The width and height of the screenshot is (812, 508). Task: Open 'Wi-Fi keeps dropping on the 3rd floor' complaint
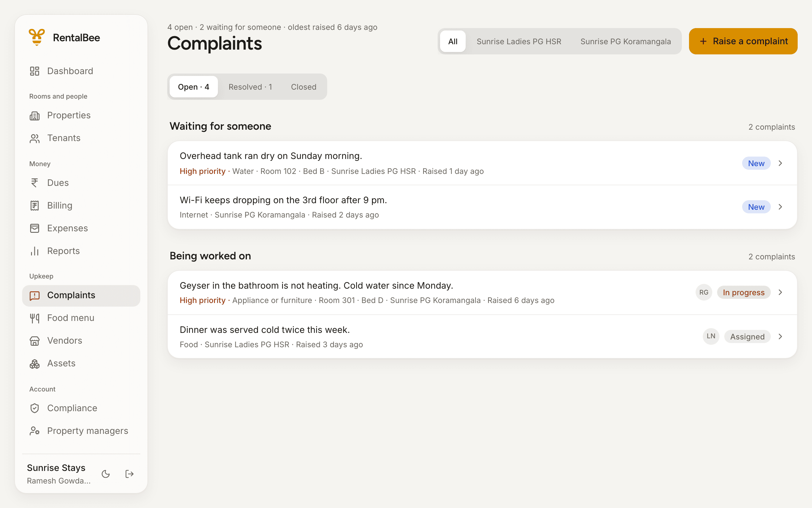tap(482, 207)
